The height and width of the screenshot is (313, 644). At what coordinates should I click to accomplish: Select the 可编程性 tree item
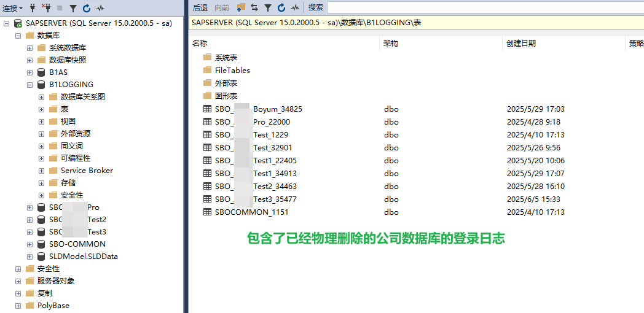[76, 158]
